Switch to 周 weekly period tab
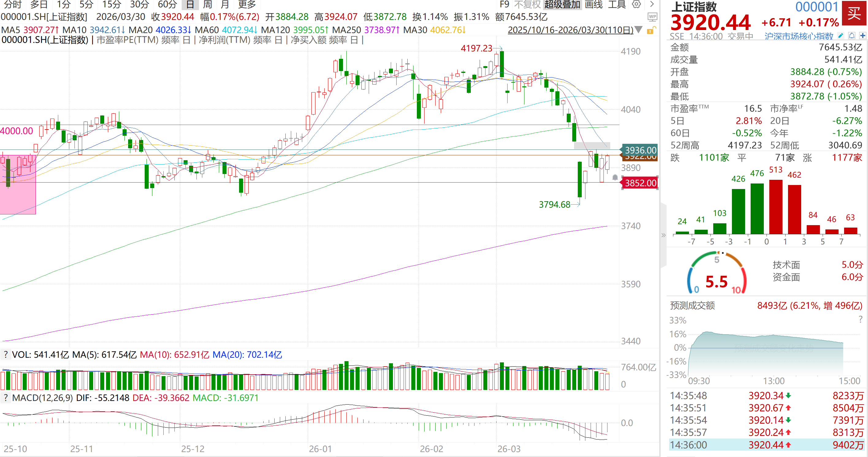This screenshot has width=868, height=457. [207, 4]
